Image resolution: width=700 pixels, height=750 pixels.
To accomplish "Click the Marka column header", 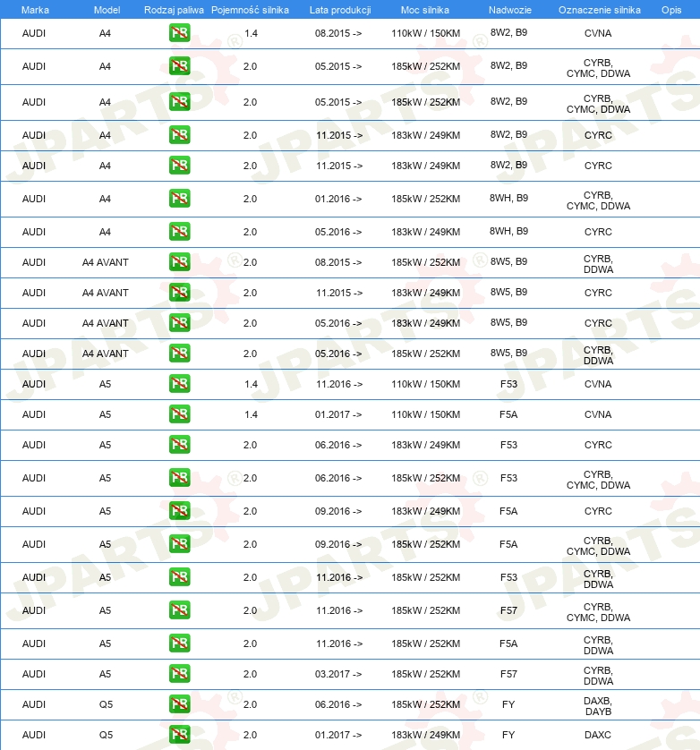I will pyautogui.click(x=35, y=10).
